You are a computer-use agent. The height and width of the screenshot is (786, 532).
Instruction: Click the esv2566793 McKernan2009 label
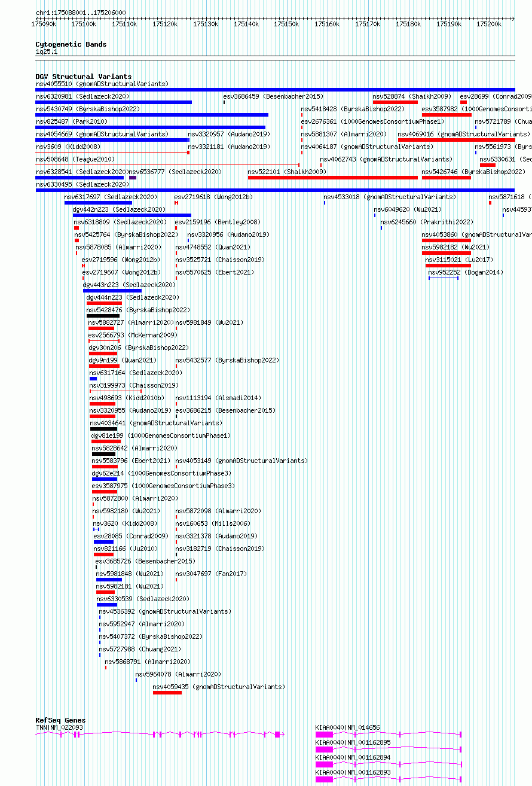(133, 335)
